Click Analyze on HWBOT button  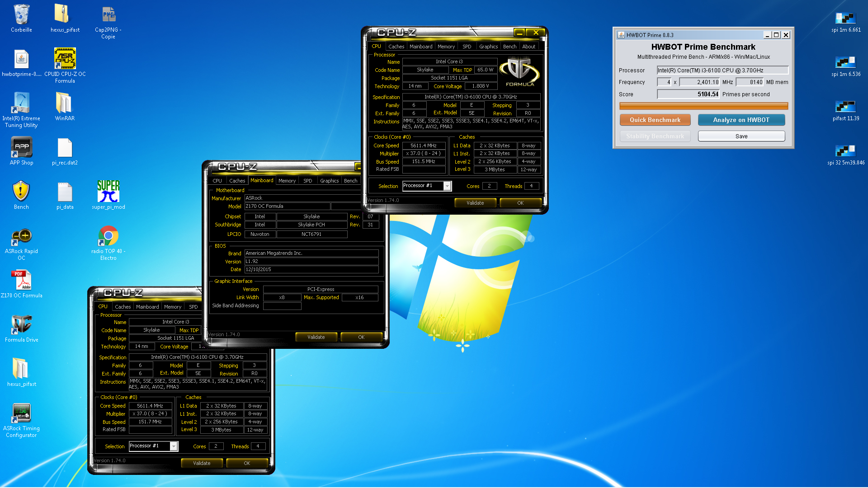pyautogui.click(x=741, y=120)
